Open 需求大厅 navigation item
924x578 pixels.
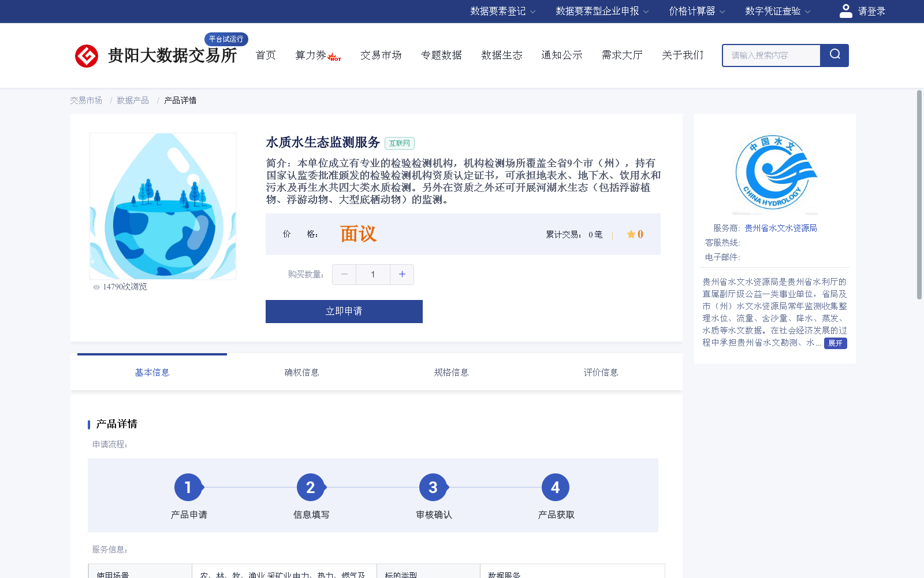pyautogui.click(x=622, y=55)
